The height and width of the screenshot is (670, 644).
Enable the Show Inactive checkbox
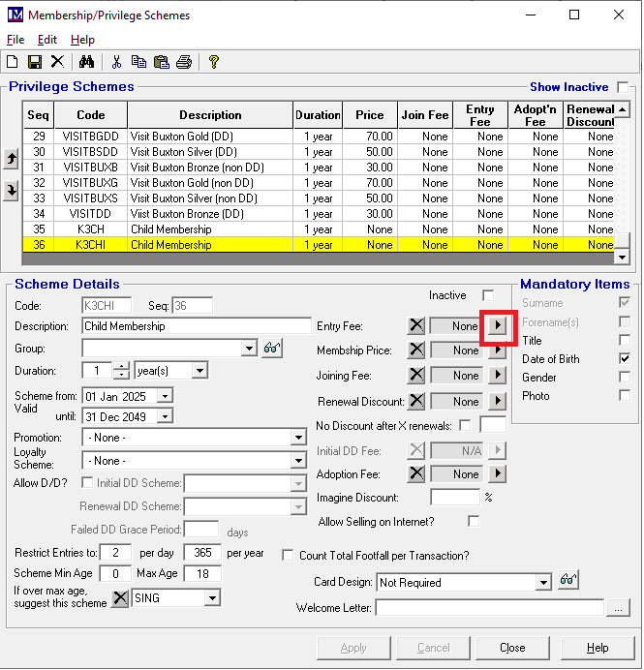[x=623, y=87]
